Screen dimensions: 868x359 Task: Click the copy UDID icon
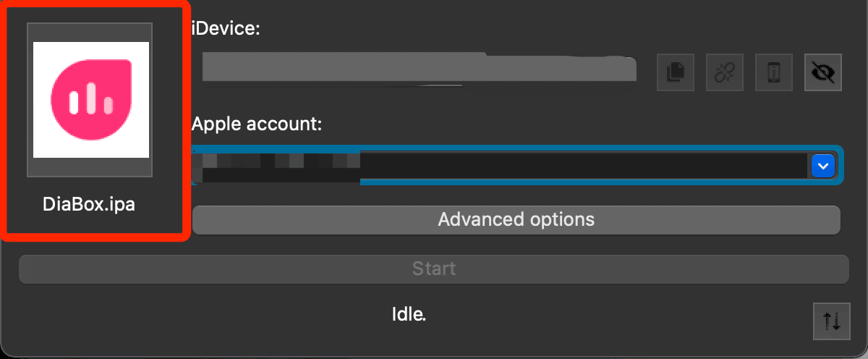point(676,72)
